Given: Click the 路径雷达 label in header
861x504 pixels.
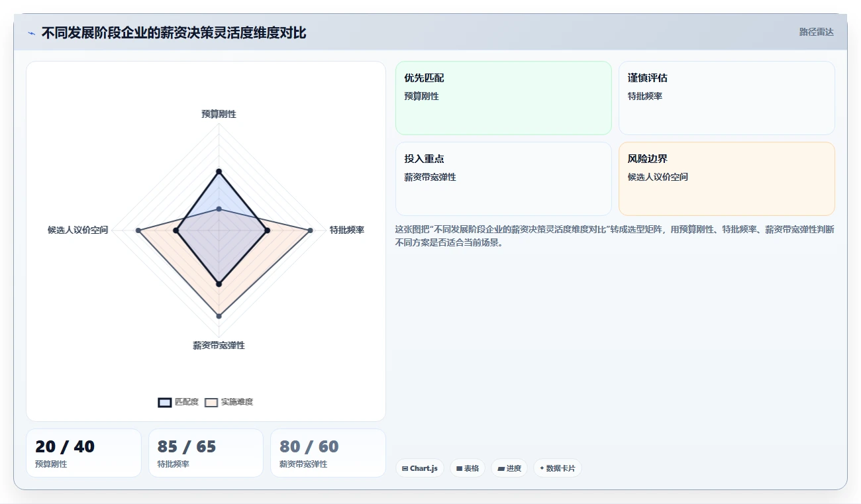Looking at the screenshot, I should coord(816,32).
